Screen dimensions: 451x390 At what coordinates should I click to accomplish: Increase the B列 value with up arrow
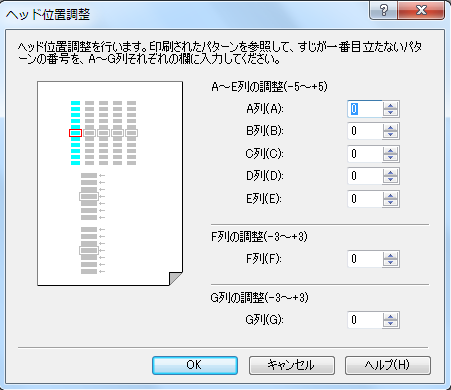pos(390,127)
